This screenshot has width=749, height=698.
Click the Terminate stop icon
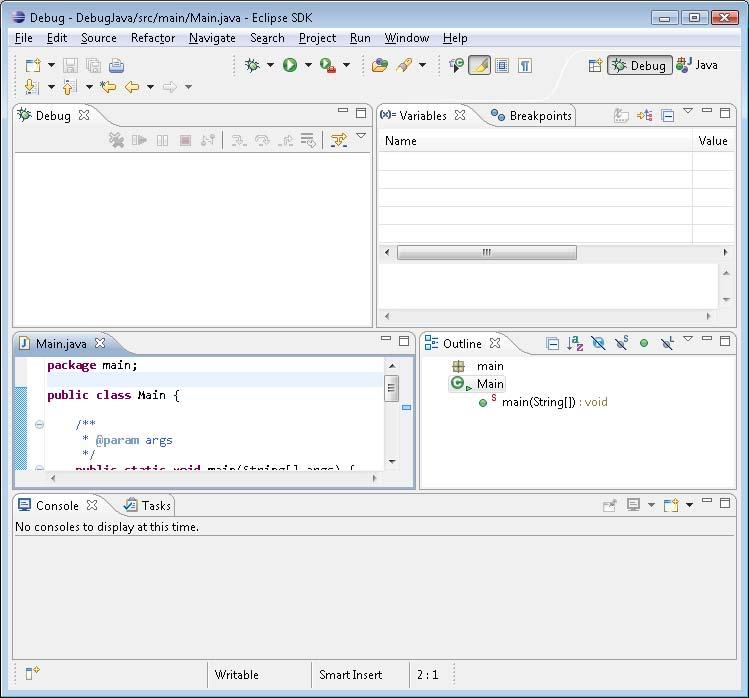[x=185, y=140]
